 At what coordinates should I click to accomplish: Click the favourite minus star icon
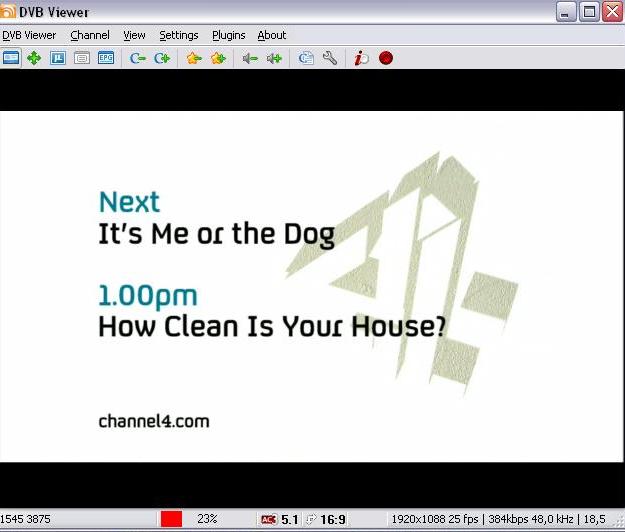pos(194,58)
